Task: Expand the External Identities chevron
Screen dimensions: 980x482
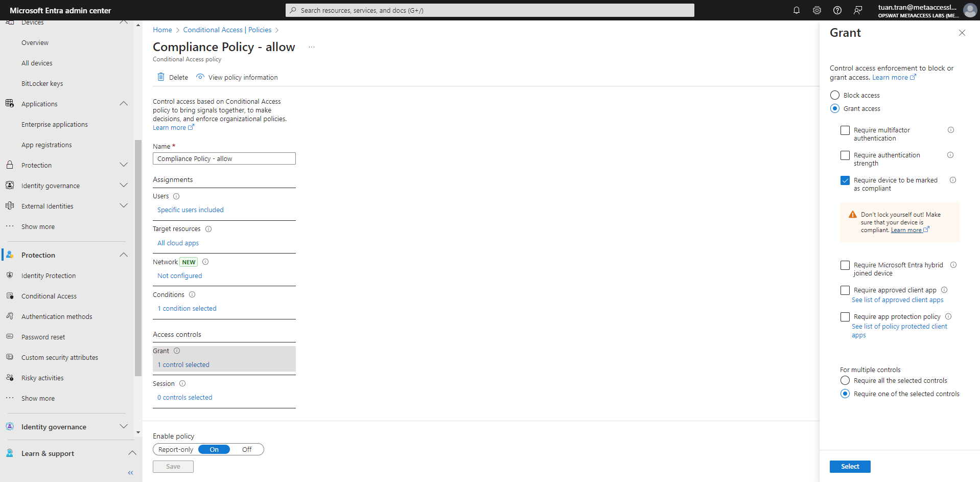Action: coord(124,205)
